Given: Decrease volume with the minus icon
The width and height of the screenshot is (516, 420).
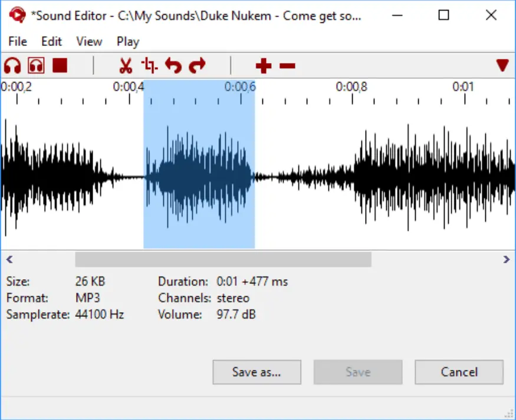Looking at the screenshot, I should (287, 66).
